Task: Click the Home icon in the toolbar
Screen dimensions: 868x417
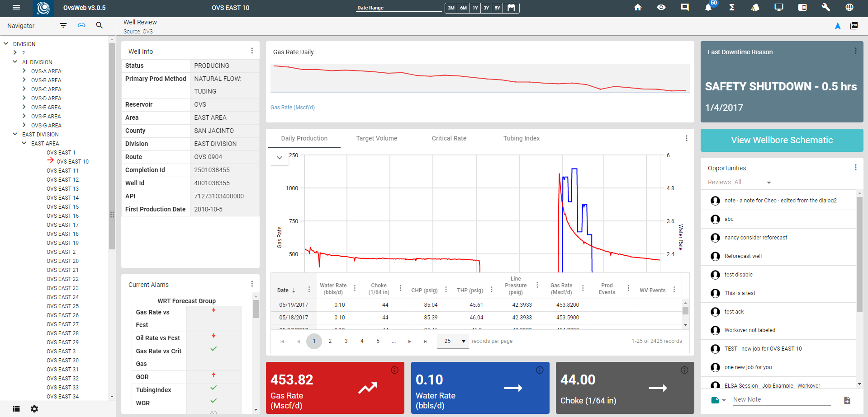Action: pyautogui.click(x=638, y=8)
